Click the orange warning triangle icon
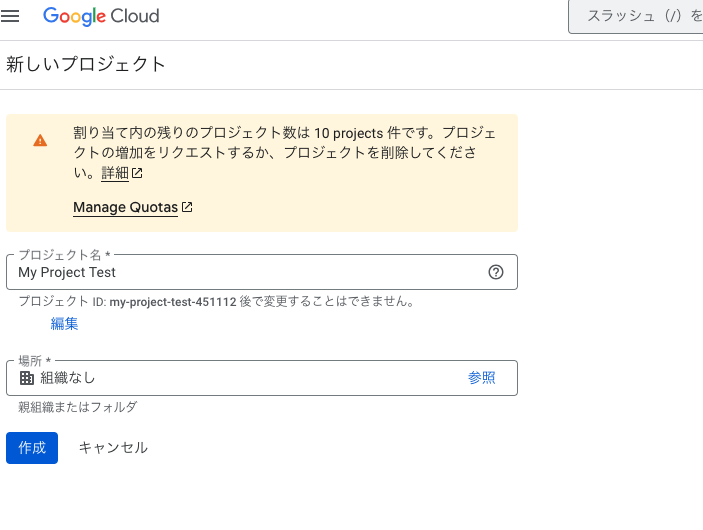703x530 pixels. (x=40, y=141)
